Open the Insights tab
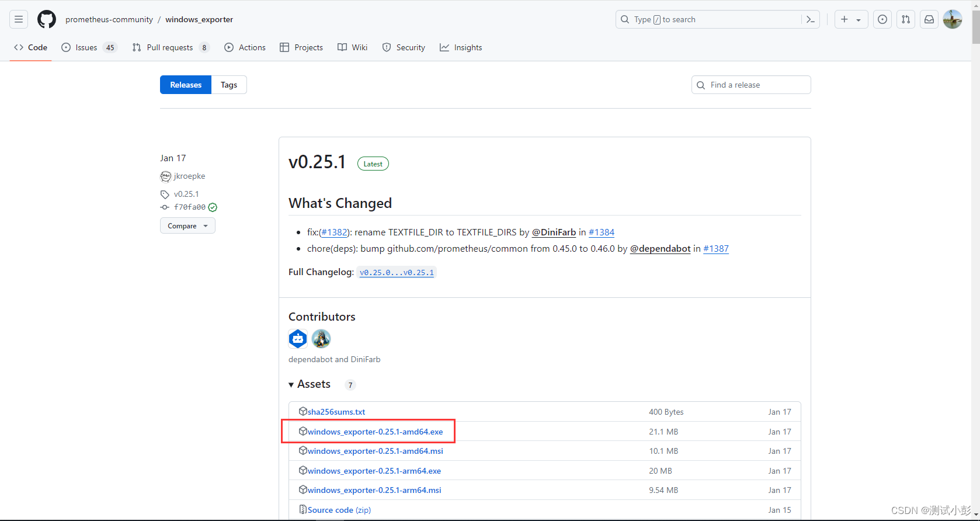The height and width of the screenshot is (521, 980). [461, 47]
